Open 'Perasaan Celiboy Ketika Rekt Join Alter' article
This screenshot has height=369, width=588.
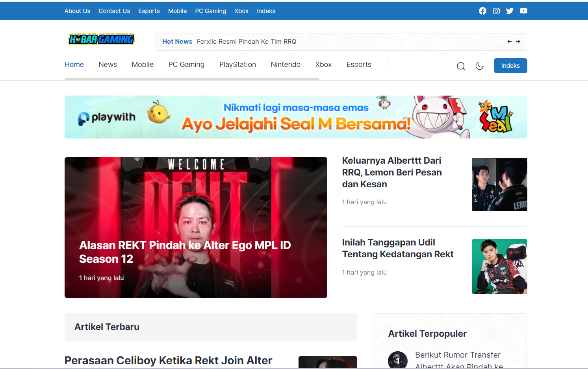pos(168,360)
